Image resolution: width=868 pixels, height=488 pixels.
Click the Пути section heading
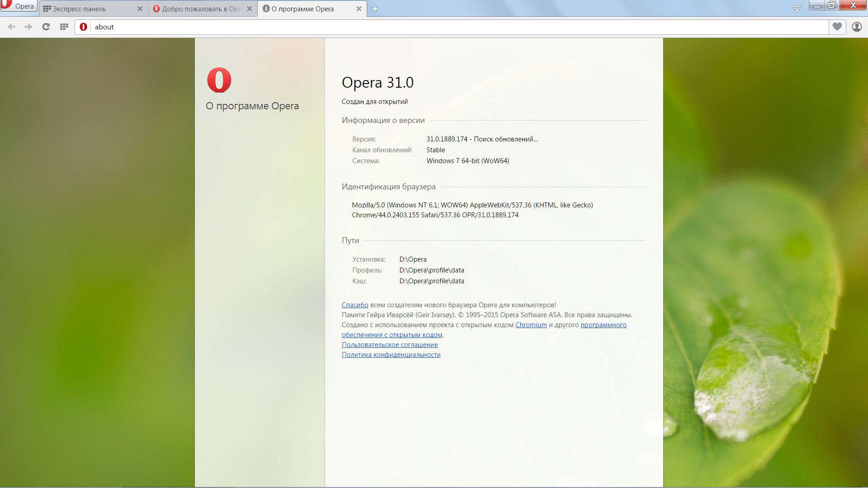[x=350, y=240]
